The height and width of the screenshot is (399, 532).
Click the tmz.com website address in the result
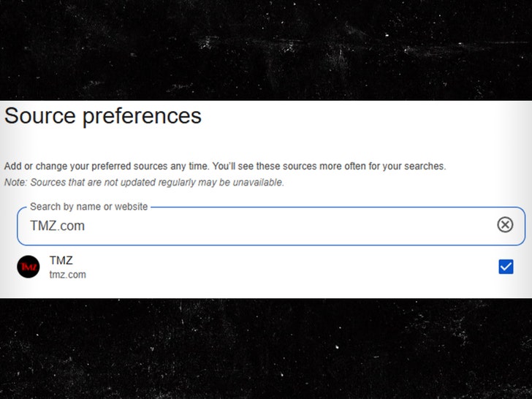click(x=67, y=275)
